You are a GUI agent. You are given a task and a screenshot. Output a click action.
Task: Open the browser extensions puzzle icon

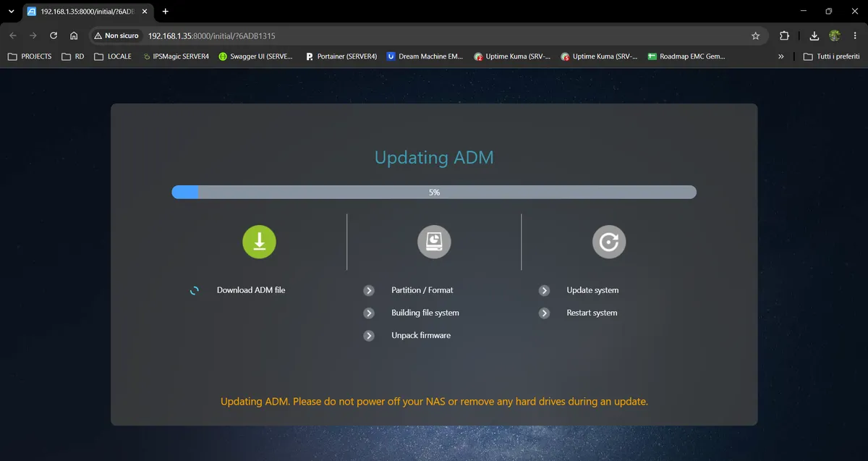[784, 35]
